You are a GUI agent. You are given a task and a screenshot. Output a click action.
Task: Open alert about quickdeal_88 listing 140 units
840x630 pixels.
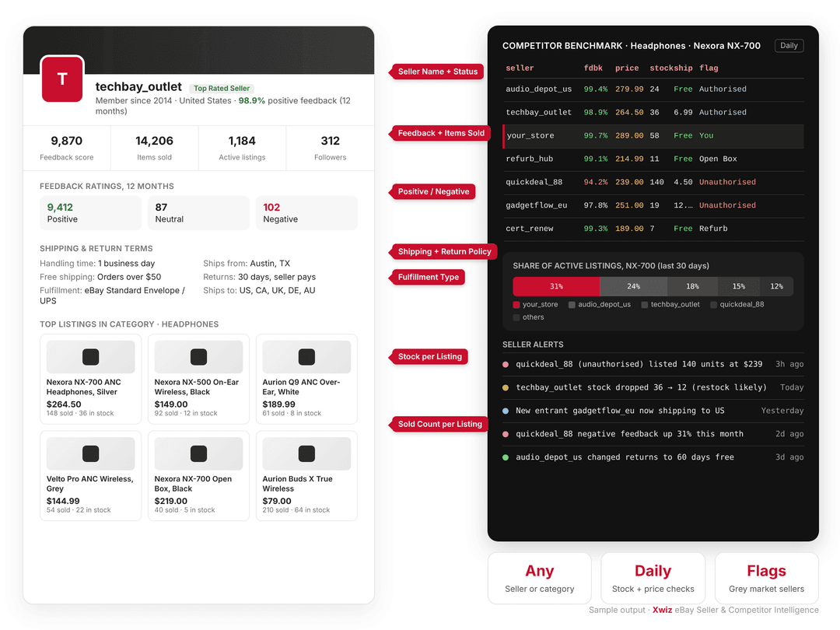(x=653, y=364)
